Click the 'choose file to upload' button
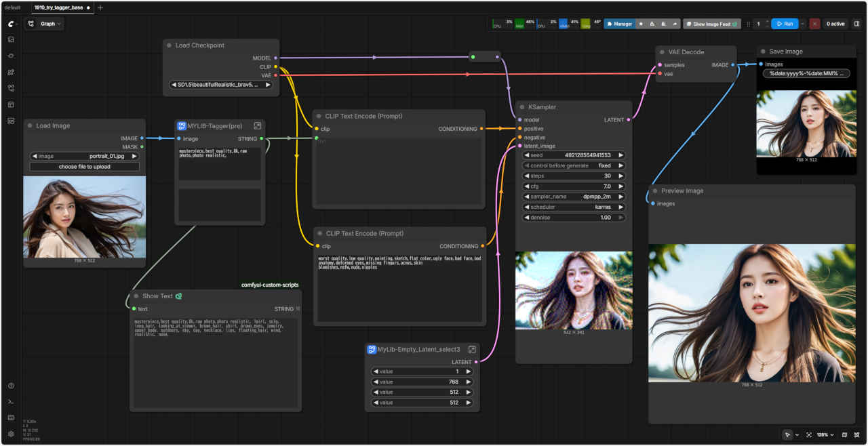The width and height of the screenshot is (868, 446). tap(85, 167)
